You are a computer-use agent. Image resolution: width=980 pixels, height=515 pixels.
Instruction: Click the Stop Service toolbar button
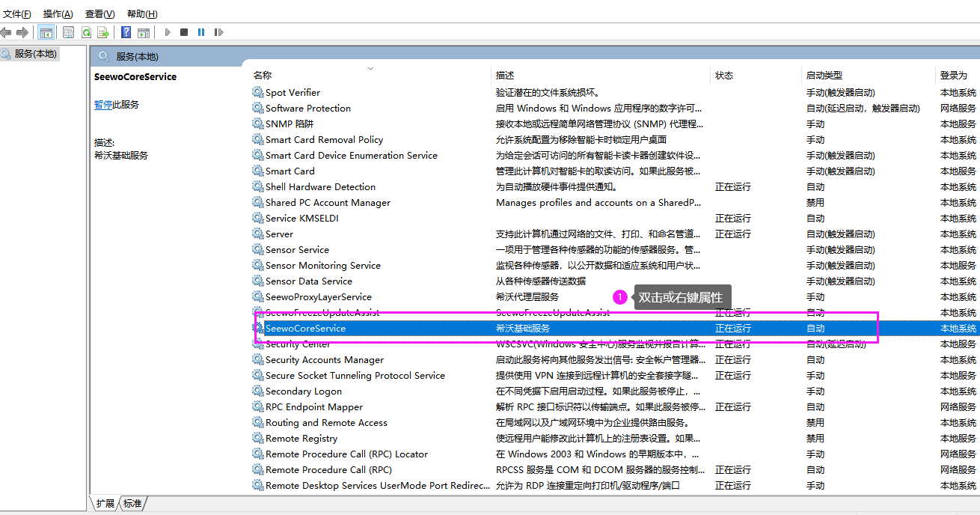tap(184, 32)
